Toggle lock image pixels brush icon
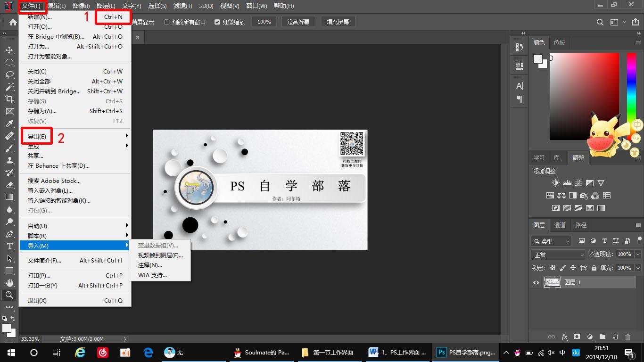The width and height of the screenshot is (644, 362). pyautogui.click(x=563, y=268)
